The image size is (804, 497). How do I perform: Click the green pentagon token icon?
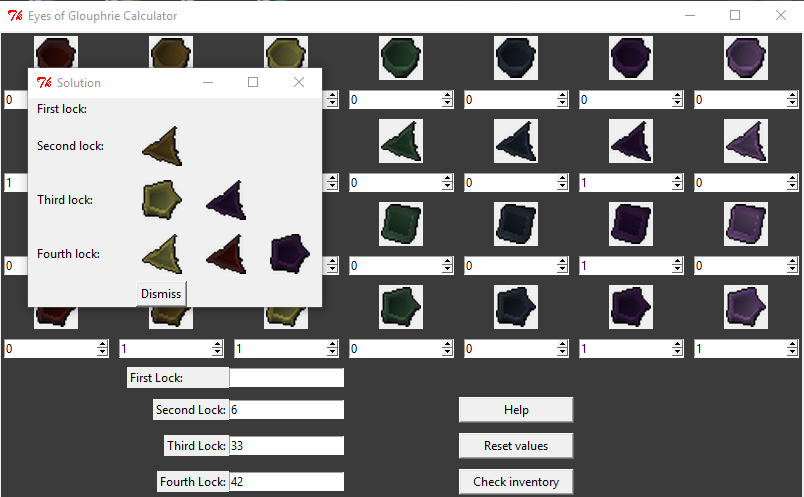pos(401,307)
